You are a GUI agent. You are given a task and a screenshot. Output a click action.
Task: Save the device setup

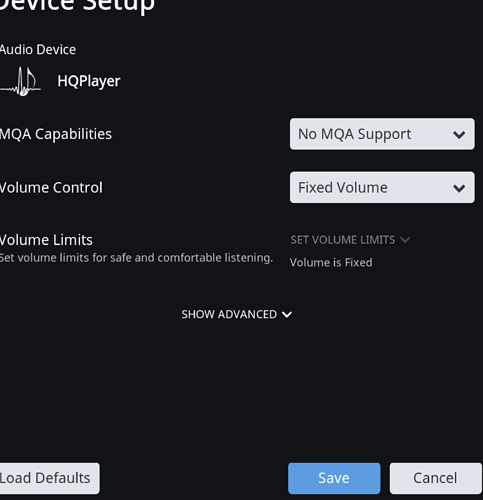[334, 478]
